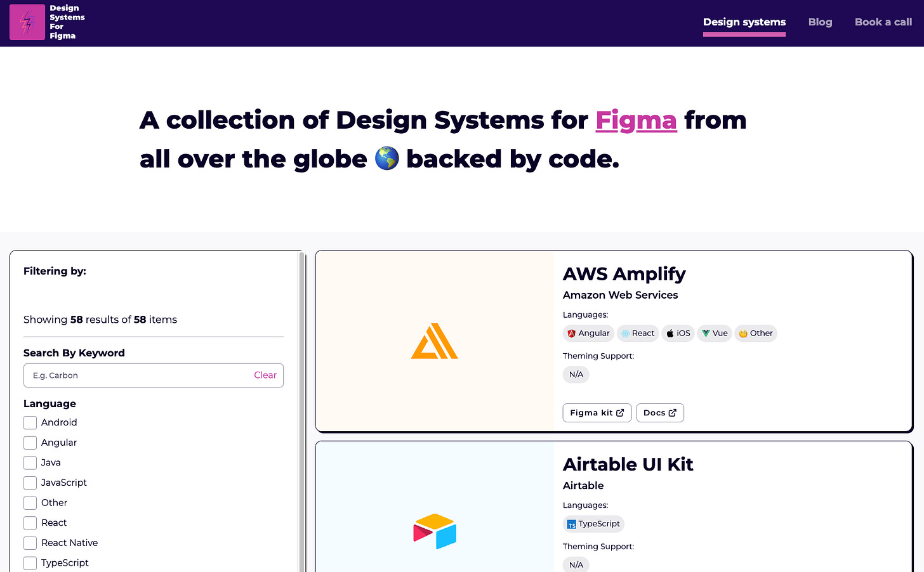924x572 pixels.
Task: Open the AWS Amplify Figma kit
Action: coord(597,413)
